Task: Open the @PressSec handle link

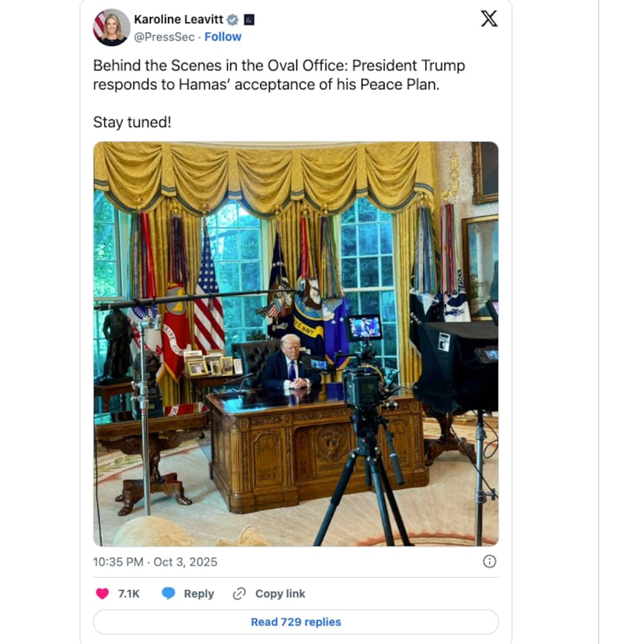Action: pos(164,37)
